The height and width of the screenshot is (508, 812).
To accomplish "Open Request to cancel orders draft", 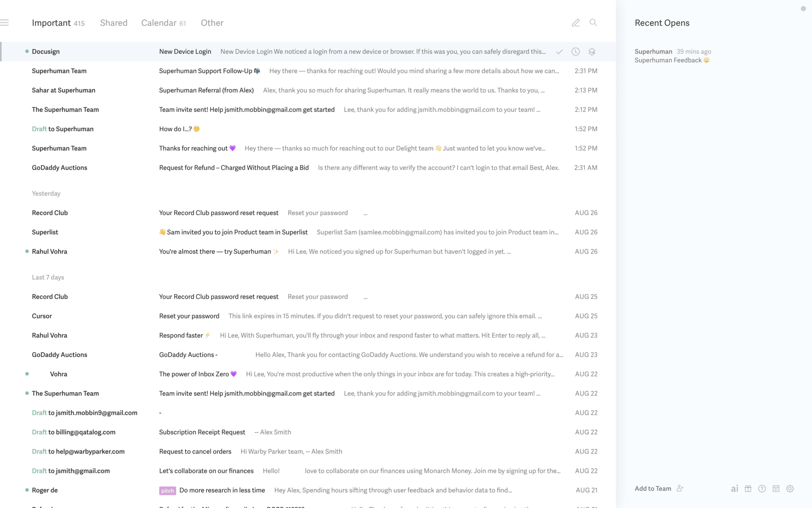I will pos(308,452).
